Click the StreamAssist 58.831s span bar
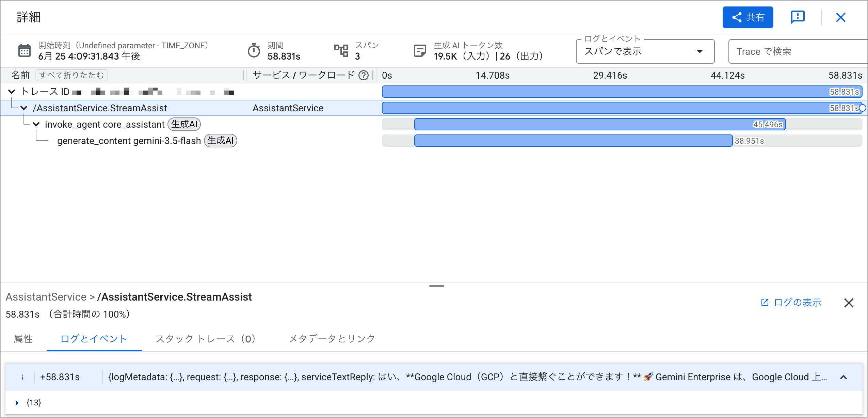The width and height of the screenshot is (868, 418). click(622, 108)
